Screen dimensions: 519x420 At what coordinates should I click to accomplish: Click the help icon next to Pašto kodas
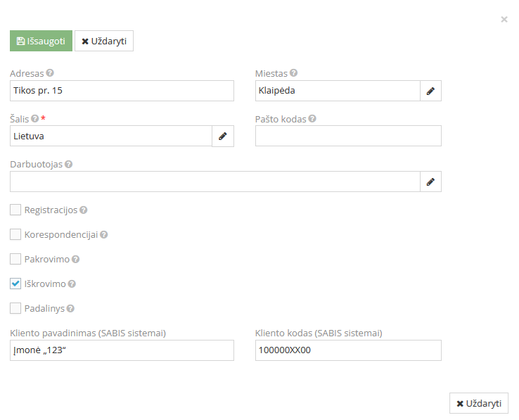(312, 119)
